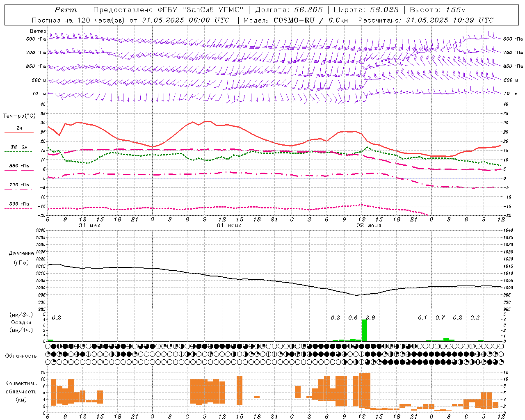Click the 0.7 precipitation value
This screenshot has width=525, height=420.
(440, 317)
